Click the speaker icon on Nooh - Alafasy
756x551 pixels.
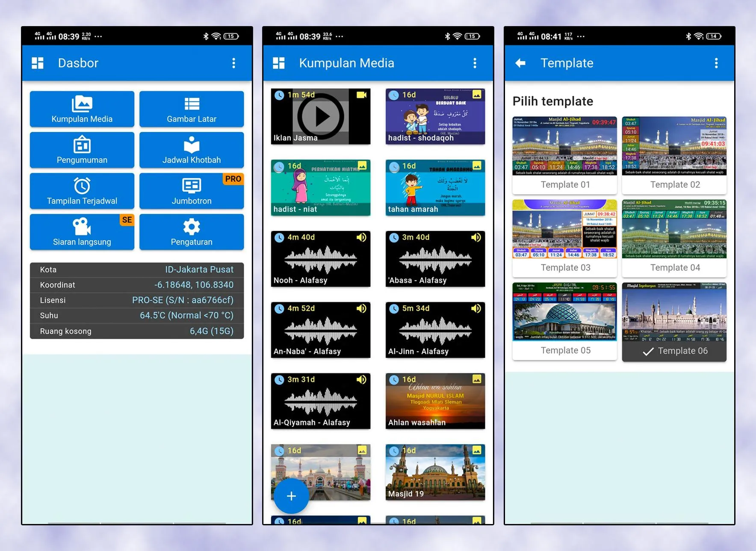(361, 237)
